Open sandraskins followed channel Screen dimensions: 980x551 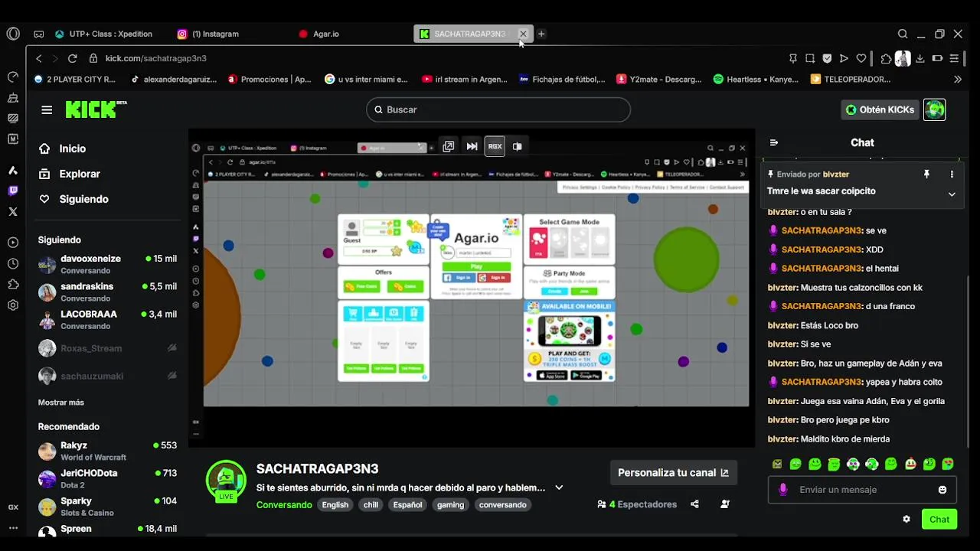coord(108,292)
